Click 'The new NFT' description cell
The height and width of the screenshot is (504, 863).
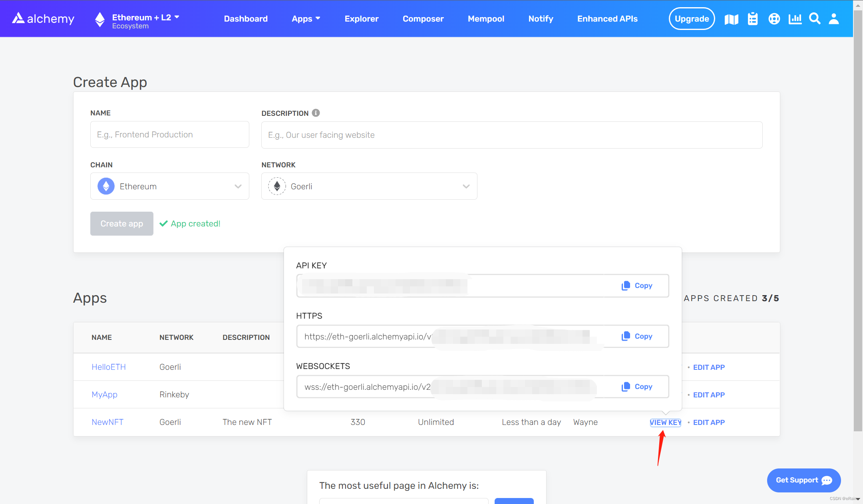(x=247, y=422)
